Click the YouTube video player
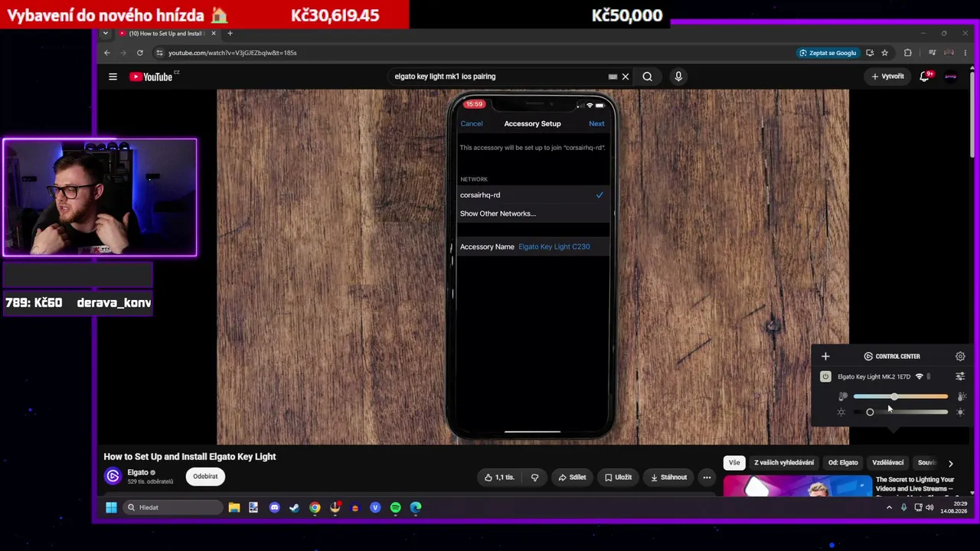This screenshot has height=551, width=980. (533, 266)
